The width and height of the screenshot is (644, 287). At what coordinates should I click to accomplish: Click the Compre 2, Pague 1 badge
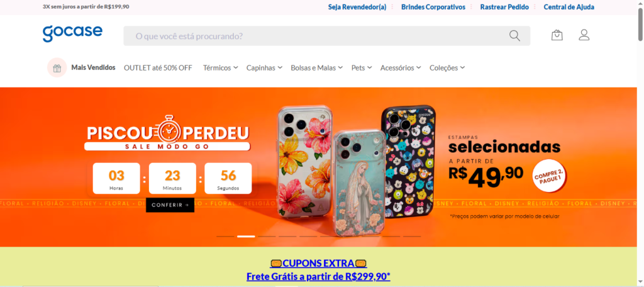[550, 176]
